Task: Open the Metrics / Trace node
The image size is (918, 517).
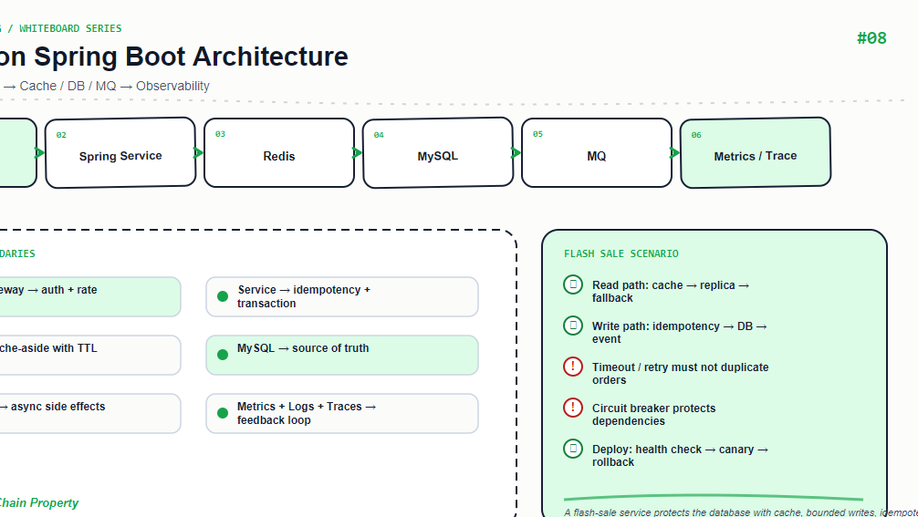Action: click(x=755, y=153)
